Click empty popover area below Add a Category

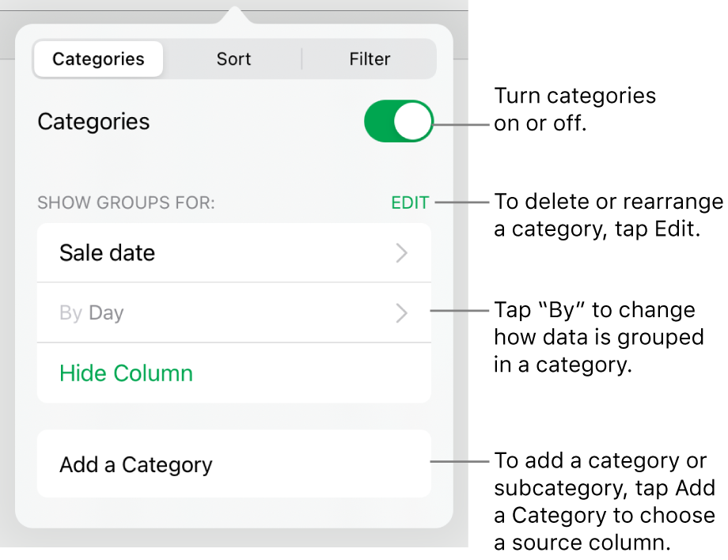(234, 513)
